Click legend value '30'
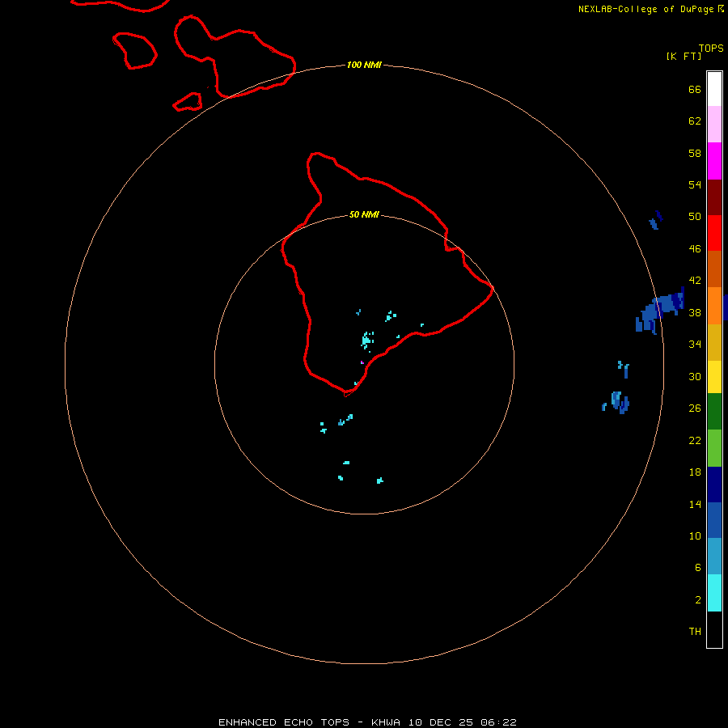The height and width of the screenshot is (728, 728). pos(695,376)
